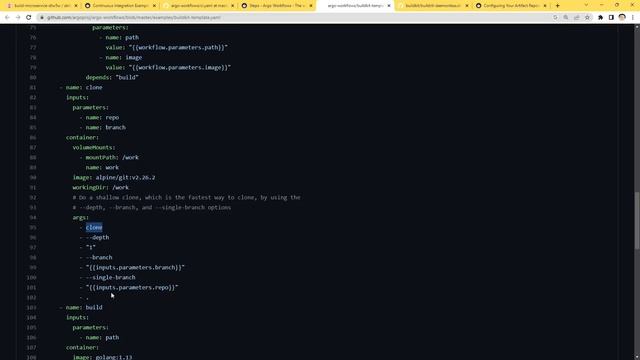Click the page vertical scrollbar thumb

637,220
